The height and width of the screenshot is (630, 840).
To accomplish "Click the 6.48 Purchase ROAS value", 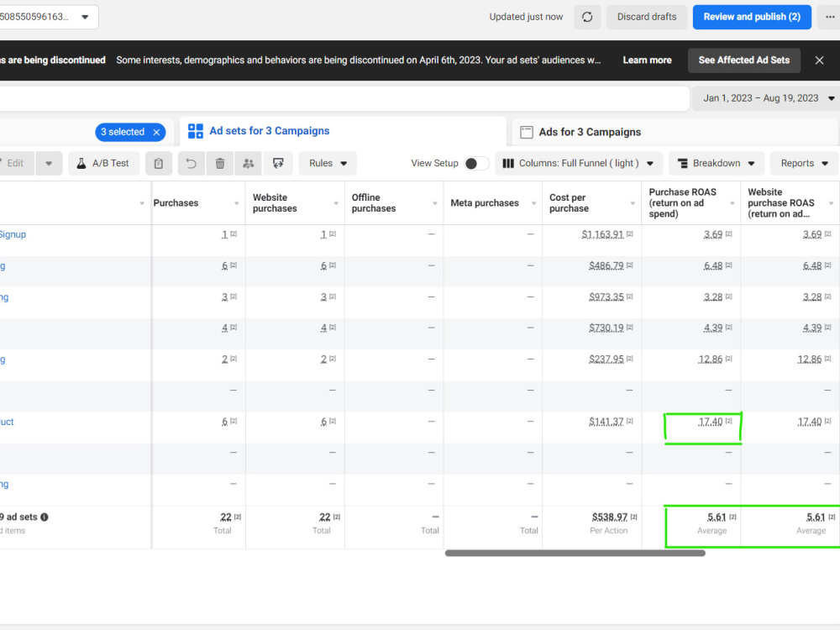I will [x=713, y=265].
